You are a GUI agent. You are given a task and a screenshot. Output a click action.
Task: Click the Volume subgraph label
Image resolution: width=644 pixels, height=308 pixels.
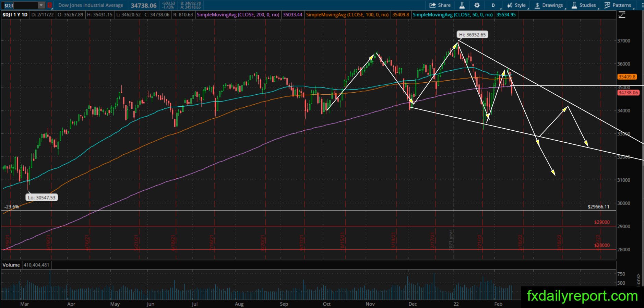click(x=11, y=265)
